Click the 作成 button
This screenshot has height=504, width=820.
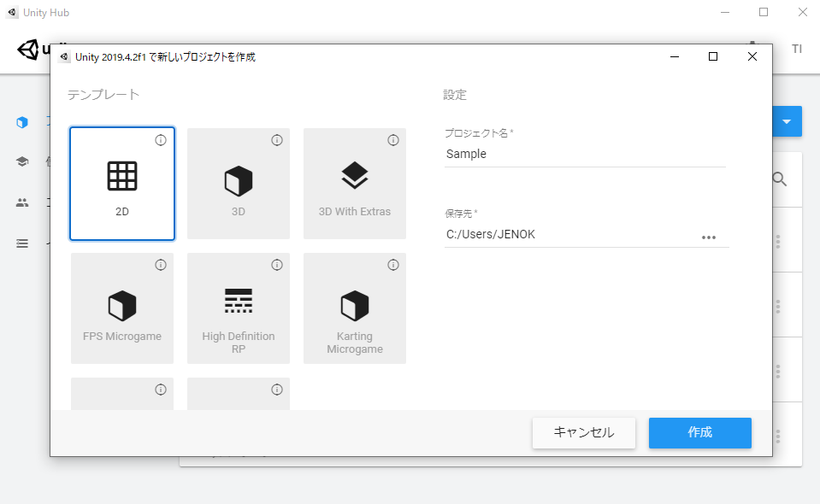[699, 432]
